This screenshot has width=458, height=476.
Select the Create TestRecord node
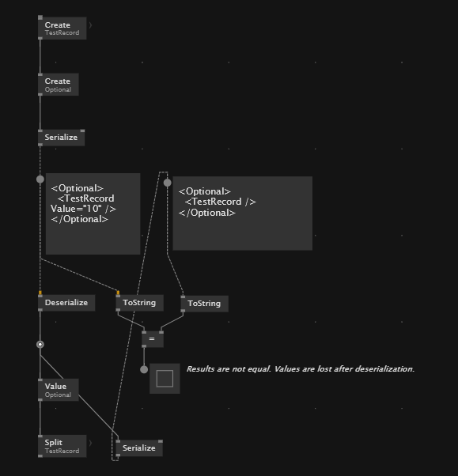click(x=62, y=28)
